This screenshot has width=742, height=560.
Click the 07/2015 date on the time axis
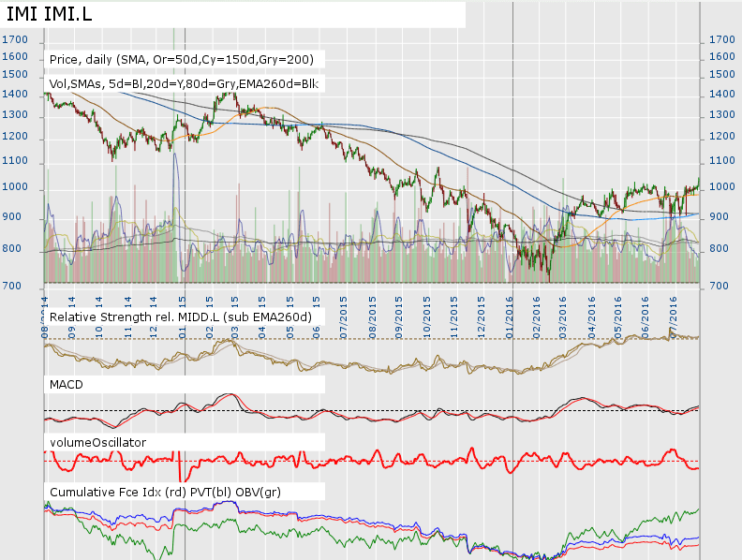coord(345,305)
